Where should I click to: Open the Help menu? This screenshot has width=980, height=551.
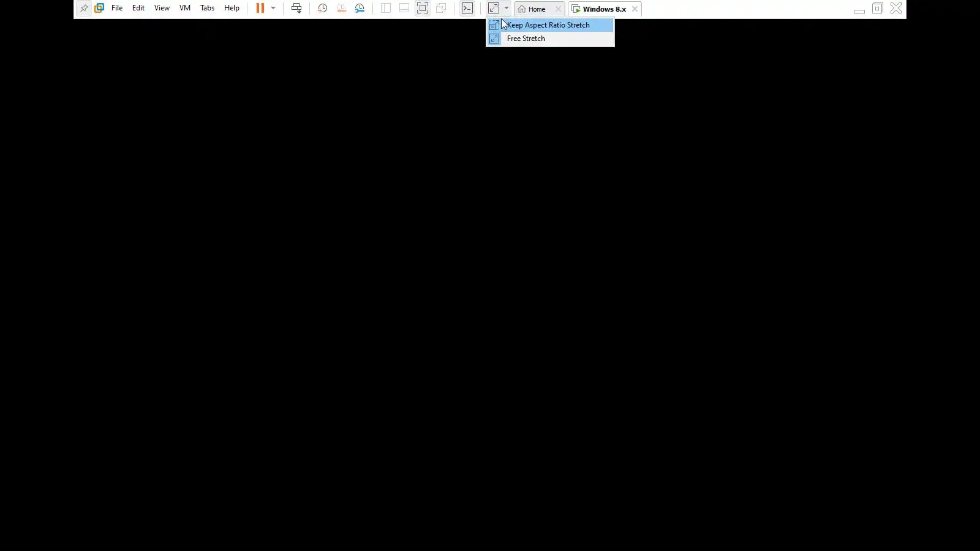point(232,9)
